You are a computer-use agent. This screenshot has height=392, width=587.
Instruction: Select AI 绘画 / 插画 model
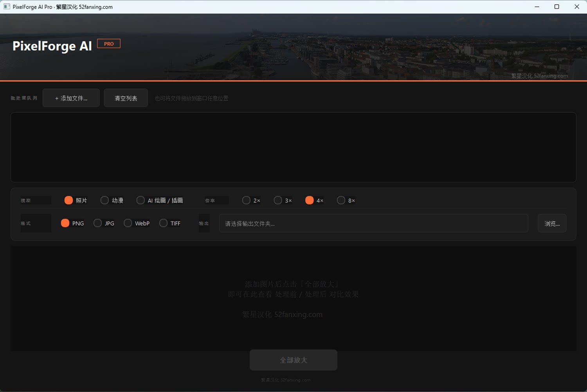[x=160, y=200]
